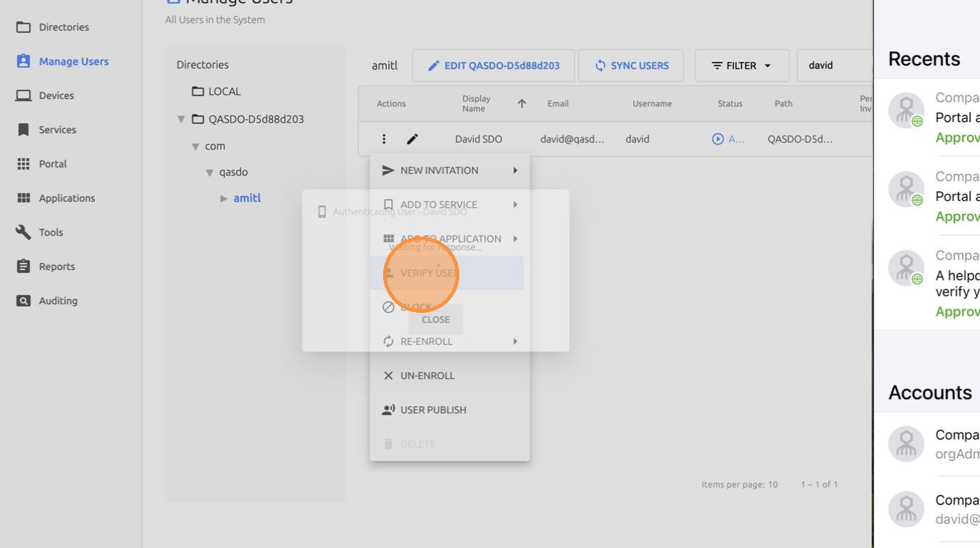The width and height of the screenshot is (980, 548).
Task: Open the FILTER dropdown
Action: pyautogui.click(x=742, y=66)
